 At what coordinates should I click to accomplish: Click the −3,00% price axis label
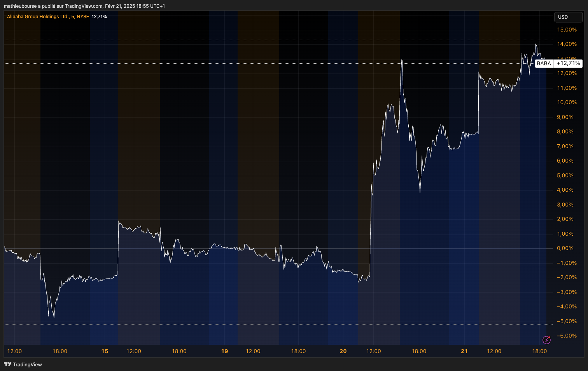point(567,292)
